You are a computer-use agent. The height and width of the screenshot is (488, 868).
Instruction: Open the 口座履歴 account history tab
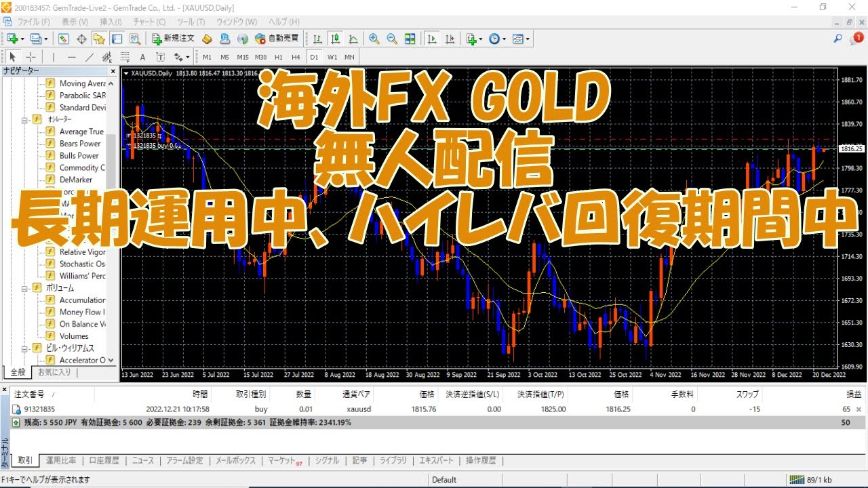click(x=104, y=460)
